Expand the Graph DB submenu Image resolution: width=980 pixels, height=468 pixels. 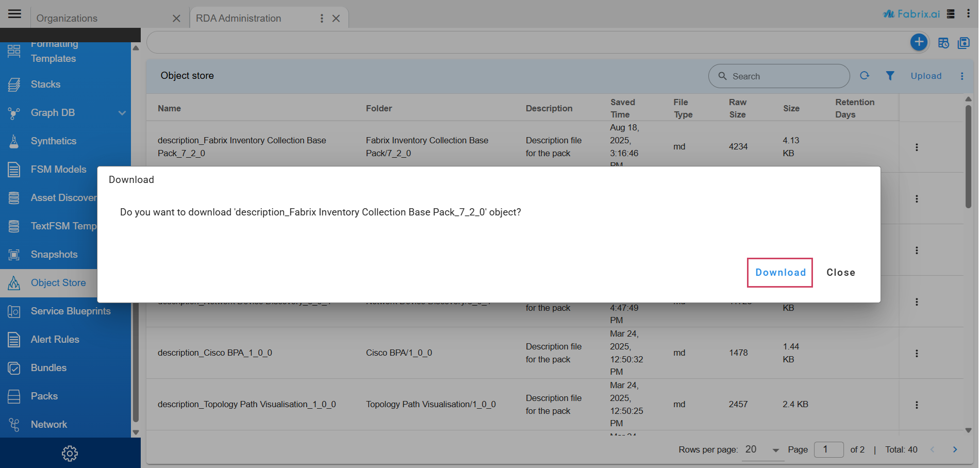pyautogui.click(x=122, y=113)
